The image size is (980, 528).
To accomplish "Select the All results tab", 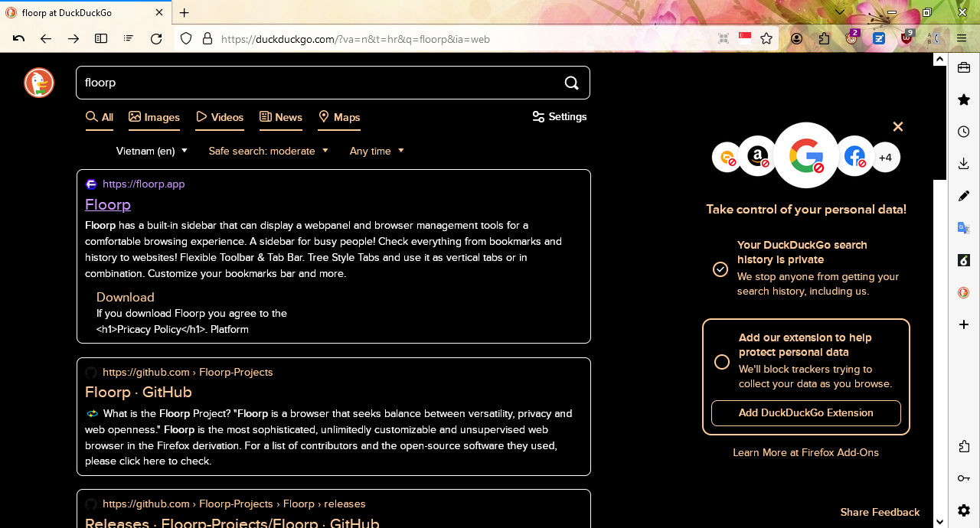I will pyautogui.click(x=100, y=117).
